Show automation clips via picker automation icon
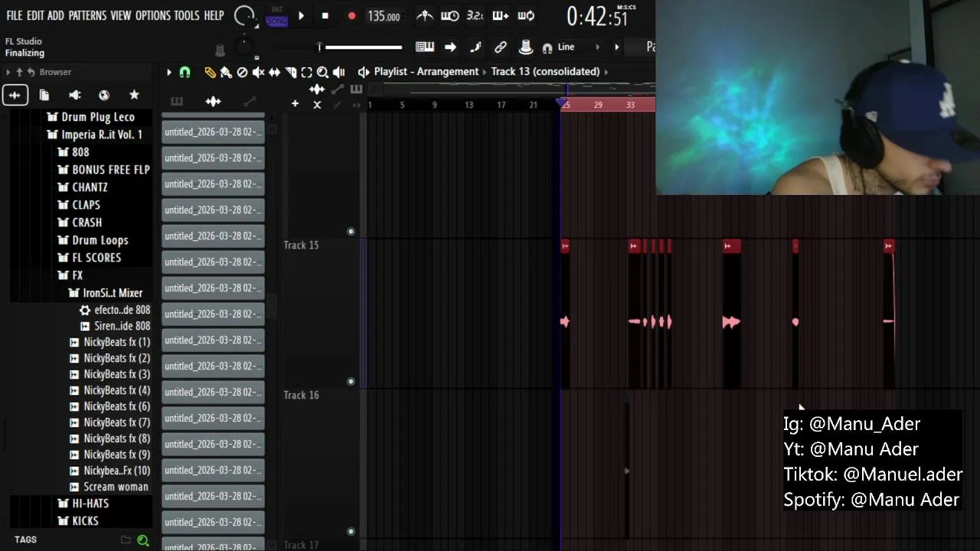 coord(250,101)
